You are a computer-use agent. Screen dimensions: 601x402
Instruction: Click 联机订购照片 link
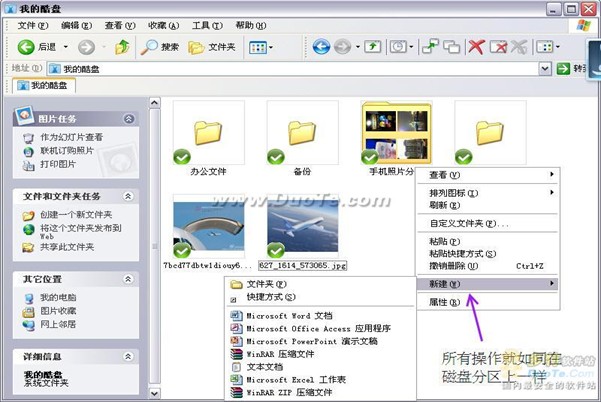(x=67, y=151)
